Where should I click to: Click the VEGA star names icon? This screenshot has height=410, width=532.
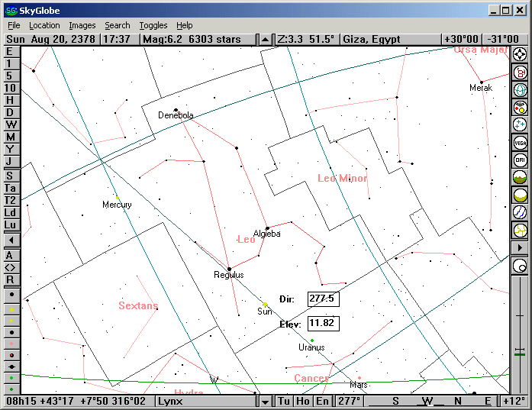(520, 142)
